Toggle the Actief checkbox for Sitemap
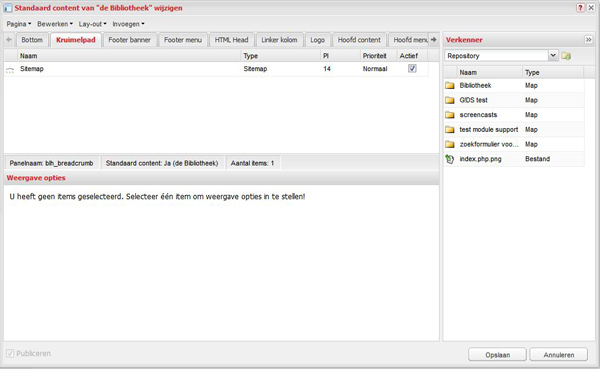 (412, 69)
